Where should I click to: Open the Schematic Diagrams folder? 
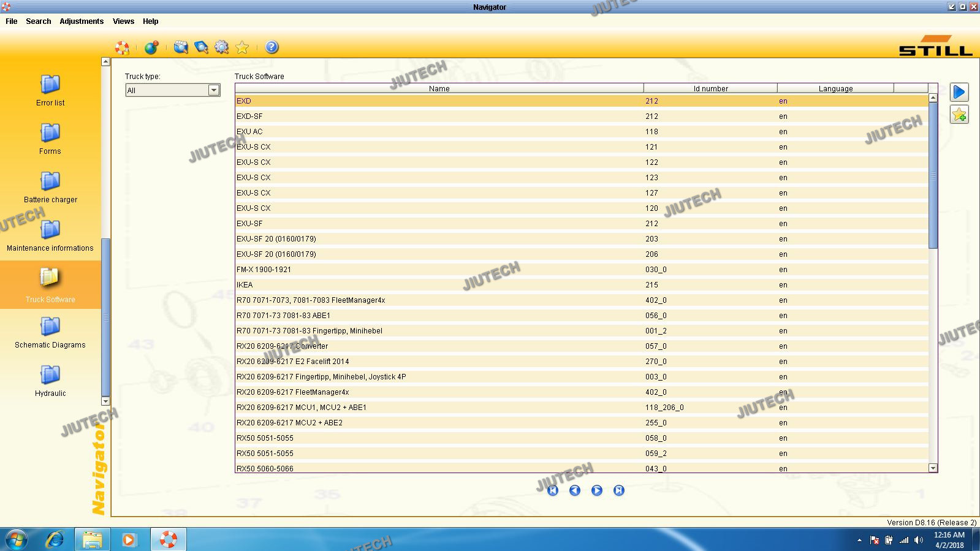(50, 332)
